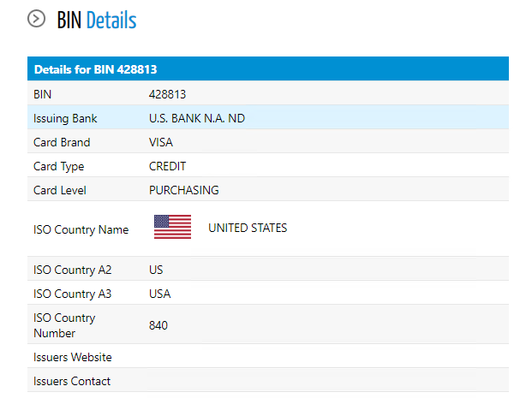Click the BIN Details heading
The image size is (532, 410).
[x=97, y=21]
